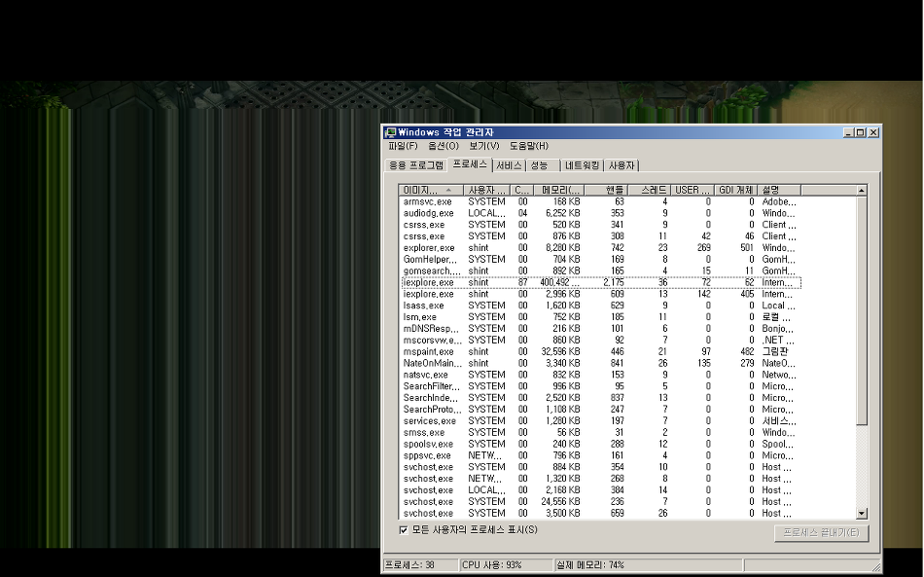Image resolution: width=924 pixels, height=577 pixels.
Task: Minimize the Windows 작업 관리자 window
Action: tap(848, 132)
